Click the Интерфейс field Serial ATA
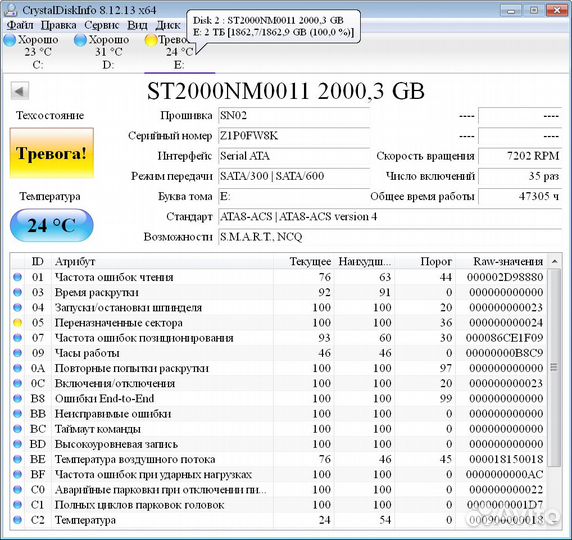Screen dimensions: 572x540 pos(294,156)
